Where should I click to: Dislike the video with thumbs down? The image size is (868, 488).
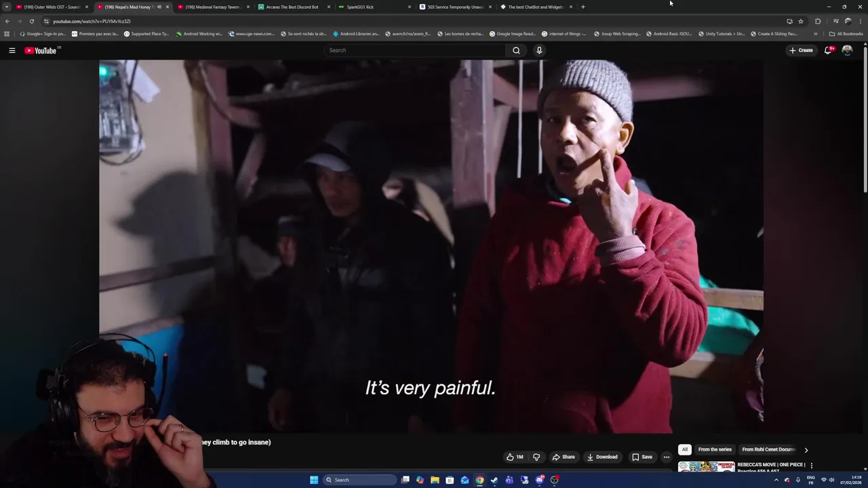(536, 457)
